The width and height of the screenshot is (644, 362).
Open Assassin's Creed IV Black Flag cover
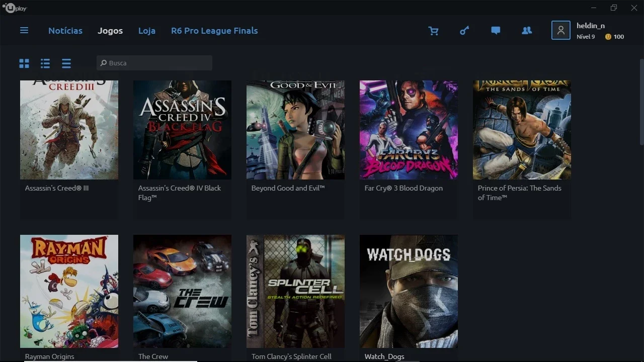pyautogui.click(x=182, y=130)
